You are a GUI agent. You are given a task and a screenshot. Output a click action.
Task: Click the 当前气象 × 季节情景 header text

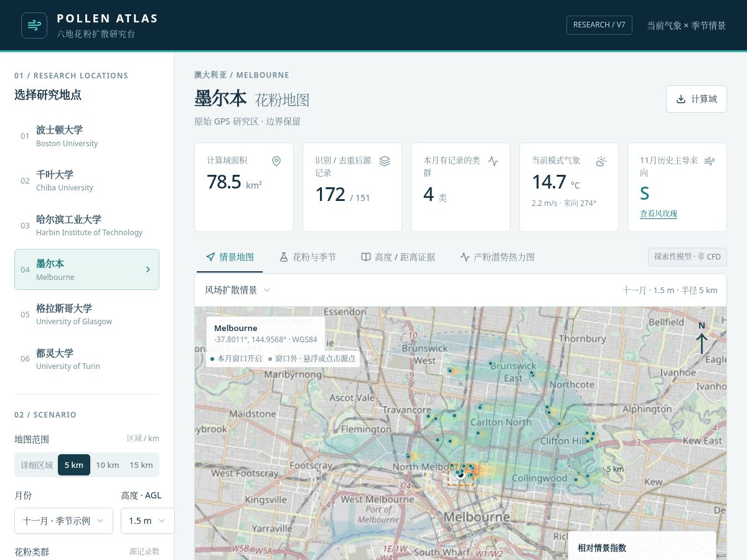tap(687, 26)
